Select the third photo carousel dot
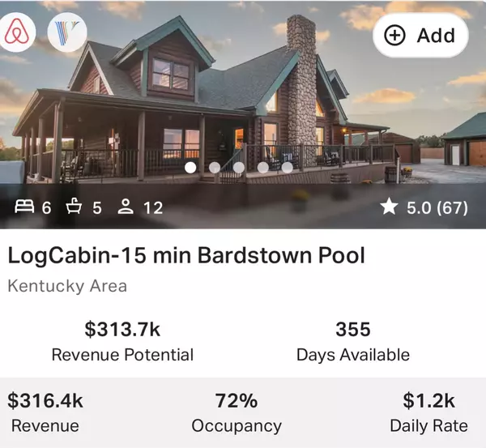Screen dimensions: 486x448 pyautogui.click(x=239, y=168)
